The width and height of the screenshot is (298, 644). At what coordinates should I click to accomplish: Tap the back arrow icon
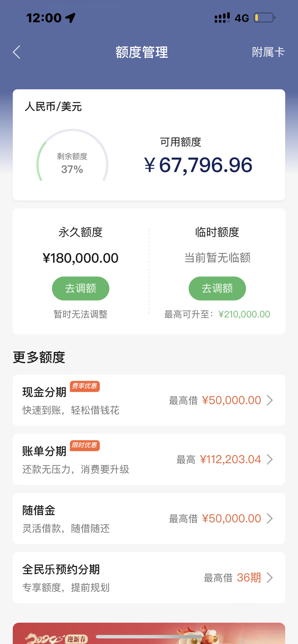coord(17,52)
